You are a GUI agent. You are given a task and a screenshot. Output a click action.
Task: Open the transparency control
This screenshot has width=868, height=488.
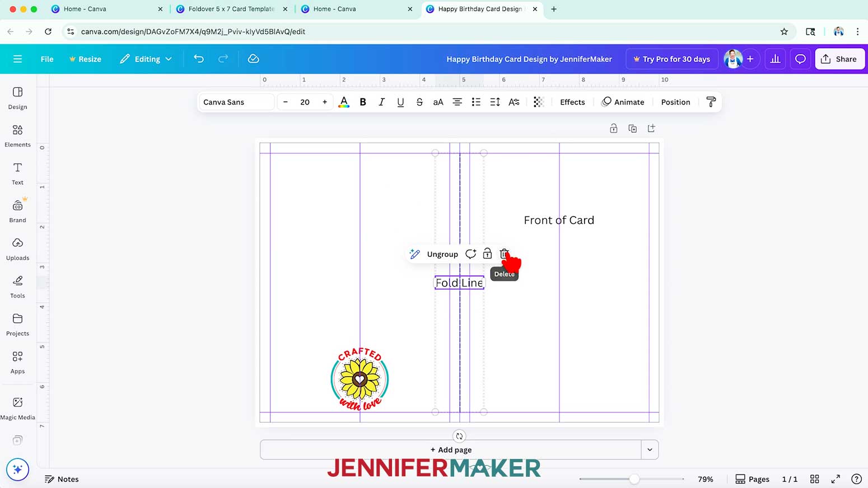(x=538, y=102)
